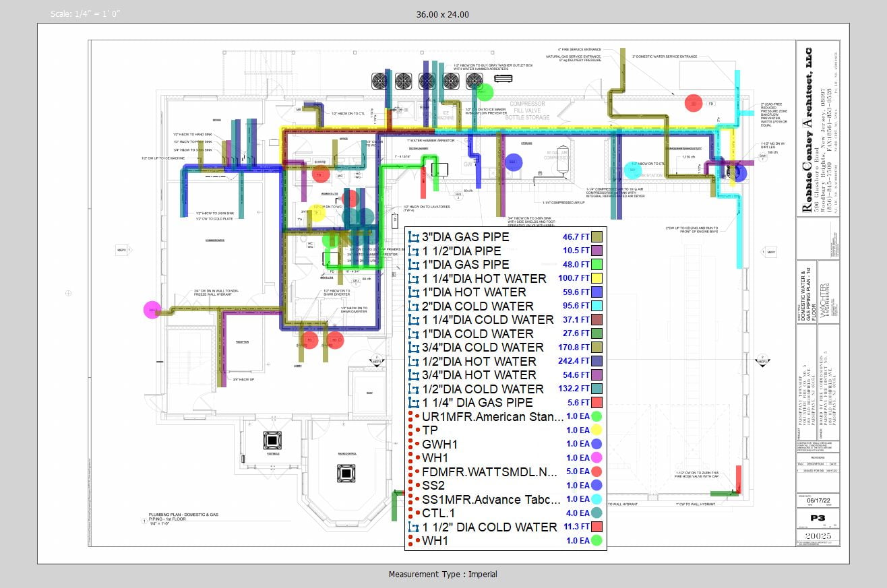
Task: Select the FDMFR.WATTSMDL legend item
Action: [x=492, y=471]
